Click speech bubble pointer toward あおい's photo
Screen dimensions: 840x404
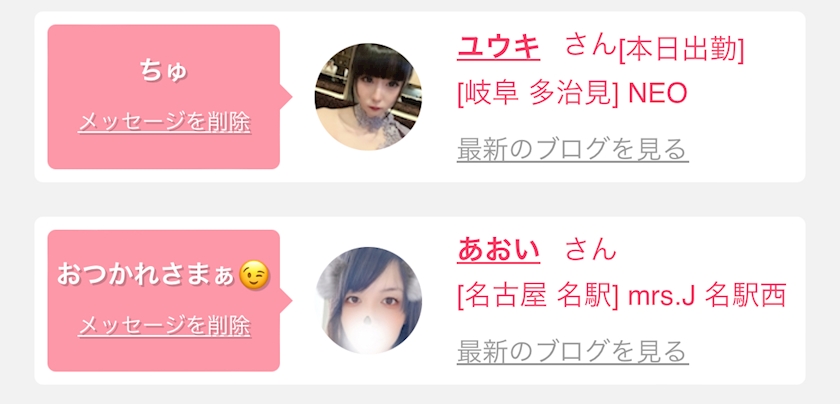tap(286, 300)
